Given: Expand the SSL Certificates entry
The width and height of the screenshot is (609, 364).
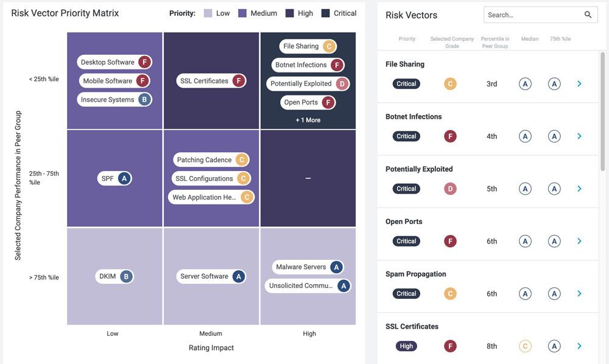Looking at the screenshot, I should pyautogui.click(x=579, y=346).
